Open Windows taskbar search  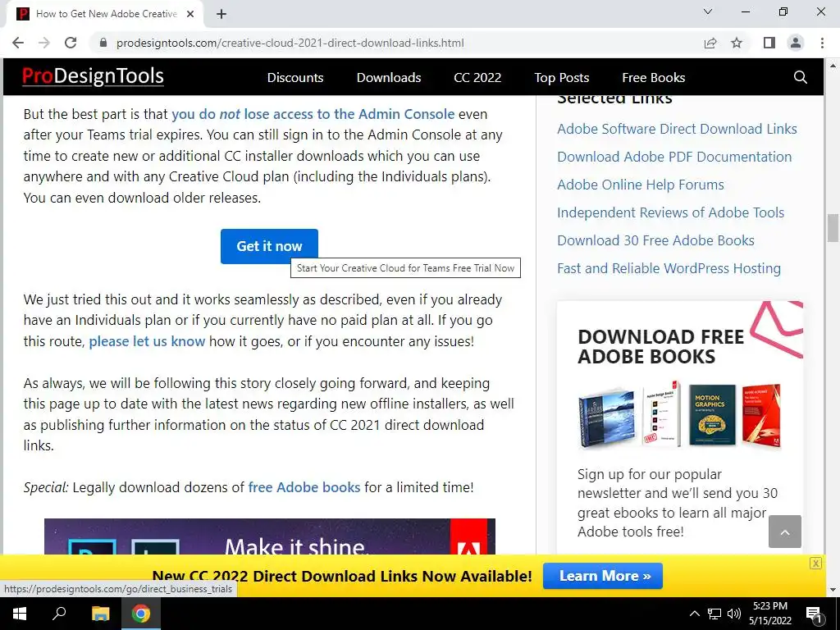(59, 614)
